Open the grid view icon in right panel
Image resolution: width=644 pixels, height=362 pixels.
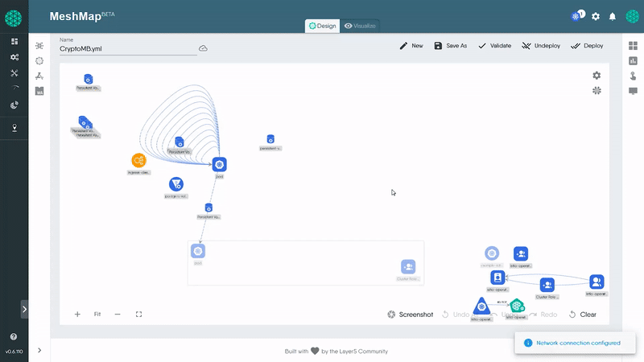point(633,46)
